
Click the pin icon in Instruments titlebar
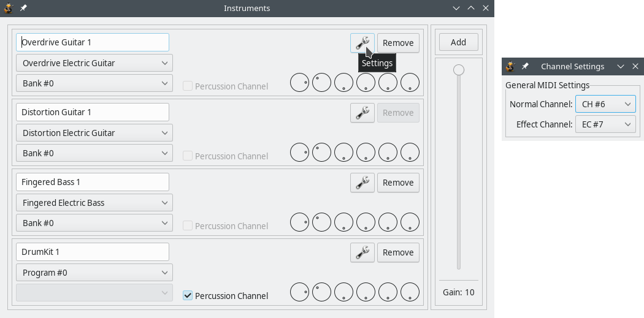(23, 8)
